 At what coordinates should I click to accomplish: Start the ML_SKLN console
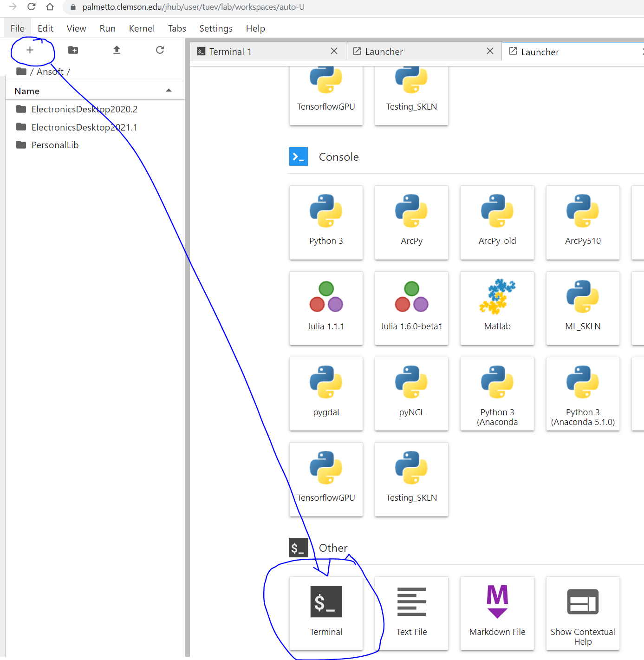(583, 308)
